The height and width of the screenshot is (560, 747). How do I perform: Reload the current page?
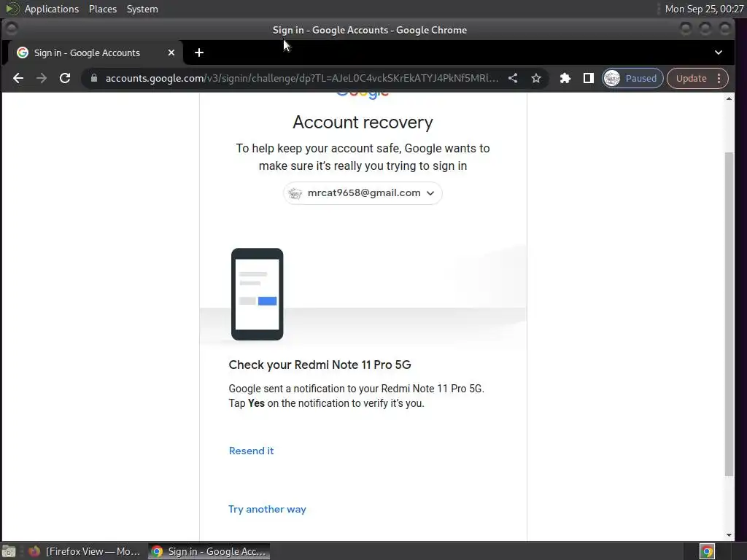click(65, 78)
